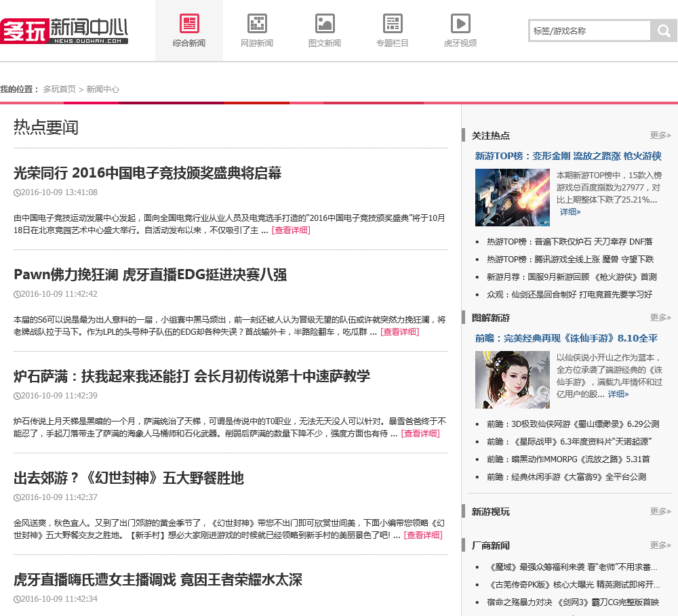Open 查看详细 for the 幻世封神 article

coord(423,535)
